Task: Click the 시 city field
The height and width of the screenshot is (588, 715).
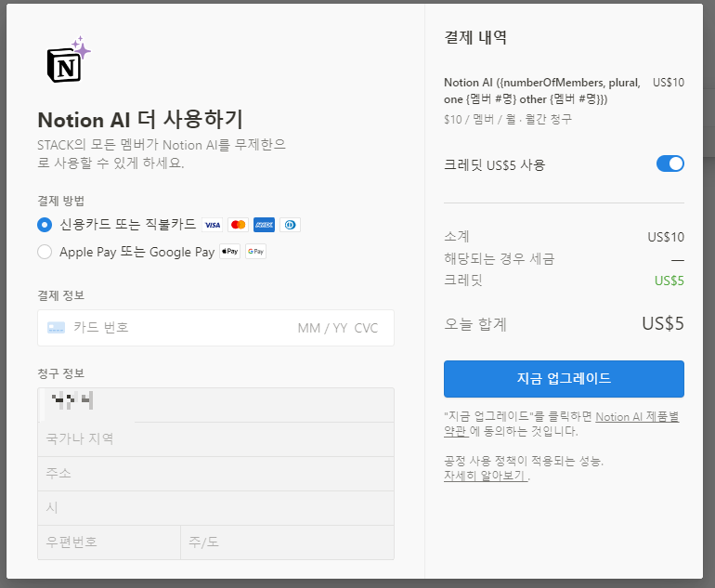Action: point(215,508)
